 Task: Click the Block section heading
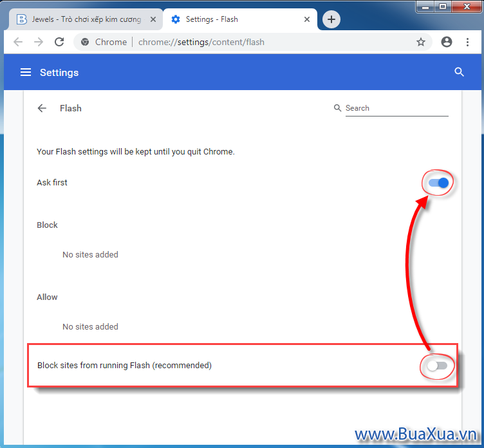coord(47,225)
